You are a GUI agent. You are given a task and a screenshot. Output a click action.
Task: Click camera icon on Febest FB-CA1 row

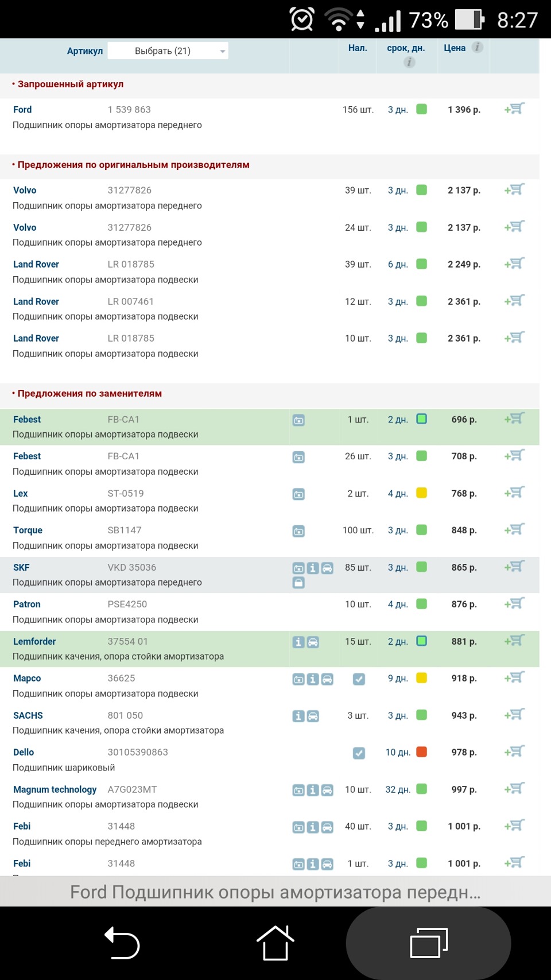point(298,420)
